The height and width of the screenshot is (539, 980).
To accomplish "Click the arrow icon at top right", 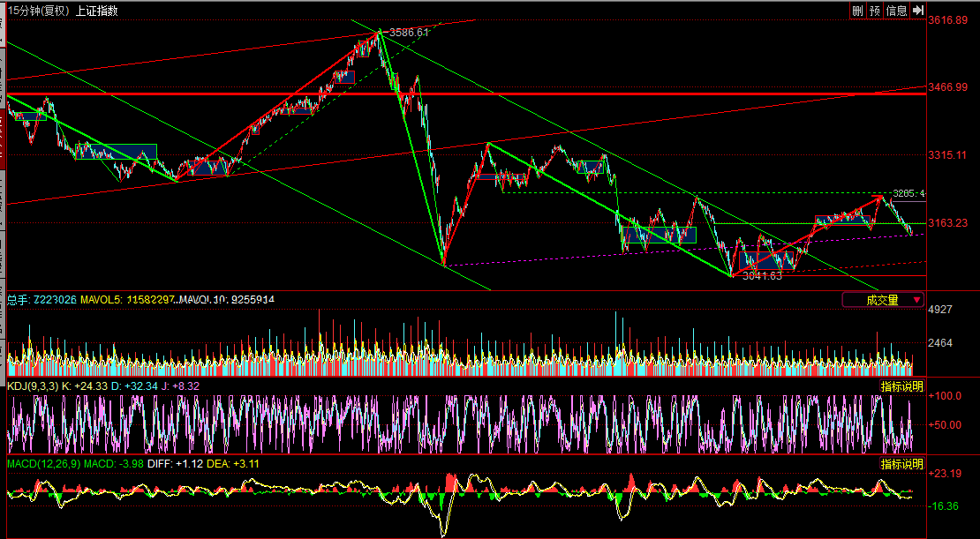I will point(918,11).
